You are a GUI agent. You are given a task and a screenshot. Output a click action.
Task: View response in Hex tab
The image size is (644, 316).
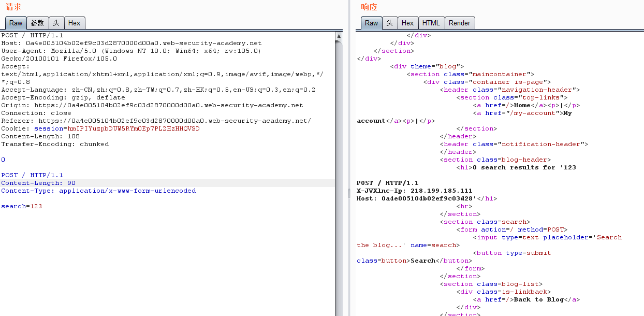pos(407,23)
